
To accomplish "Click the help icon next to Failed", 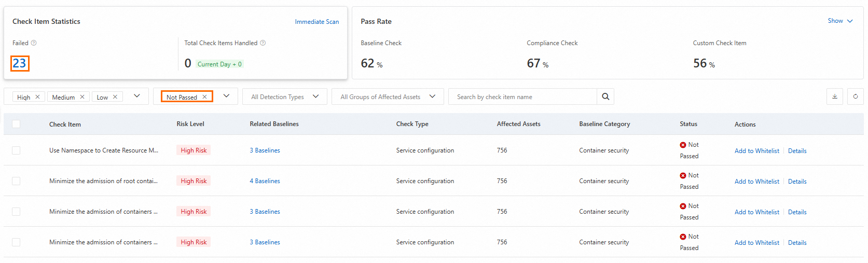I will pos(34,43).
